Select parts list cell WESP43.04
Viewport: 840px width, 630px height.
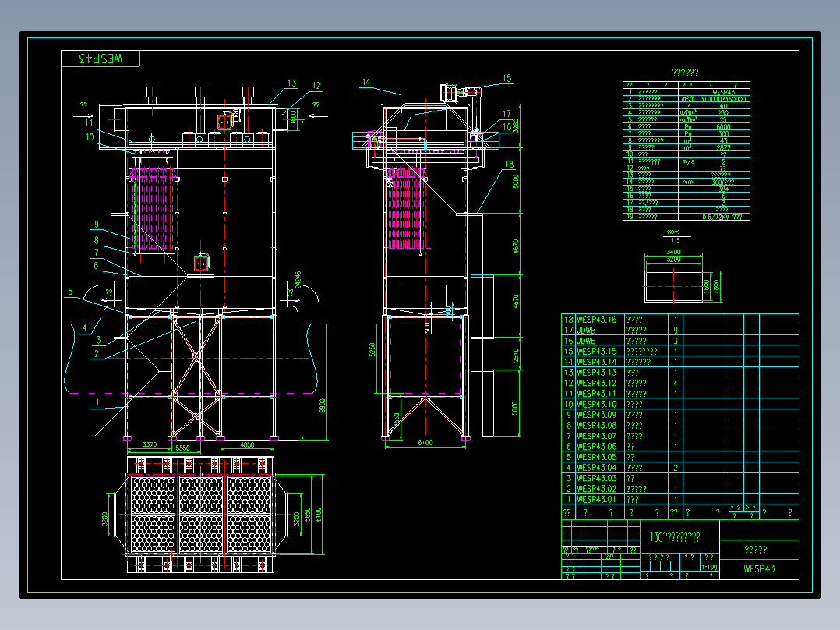(x=596, y=468)
